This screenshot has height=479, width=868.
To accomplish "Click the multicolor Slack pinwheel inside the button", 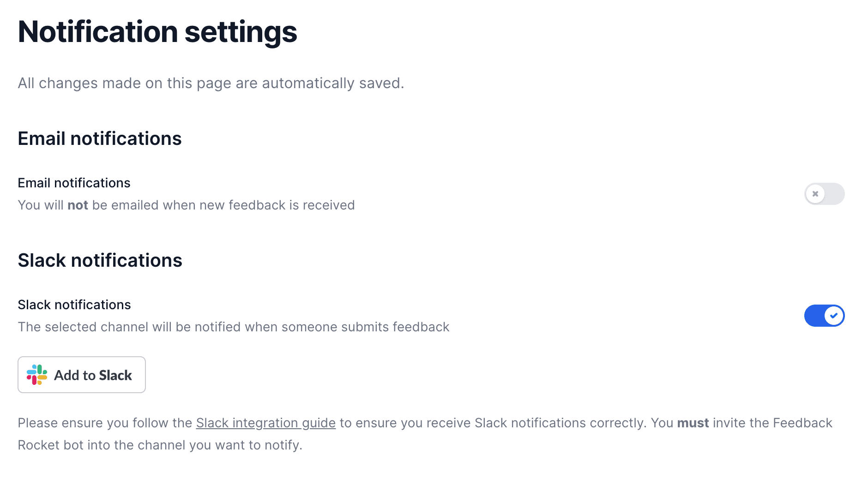I will 37,375.
